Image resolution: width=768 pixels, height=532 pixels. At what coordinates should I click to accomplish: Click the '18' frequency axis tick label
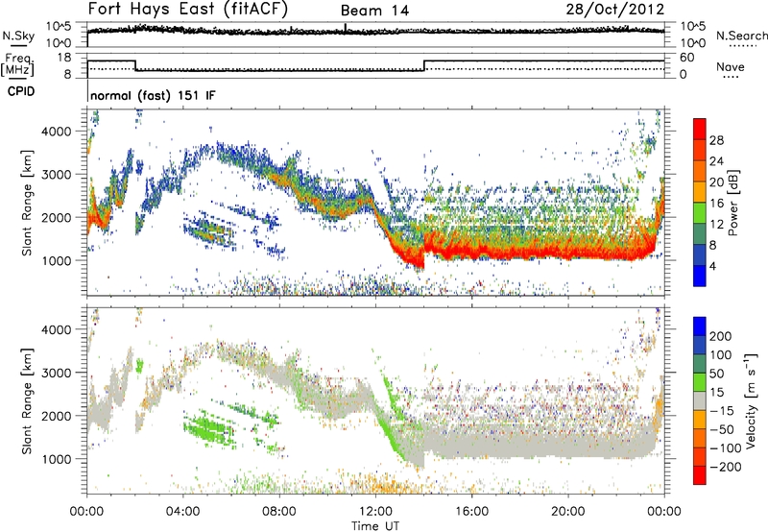[x=64, y=58]
